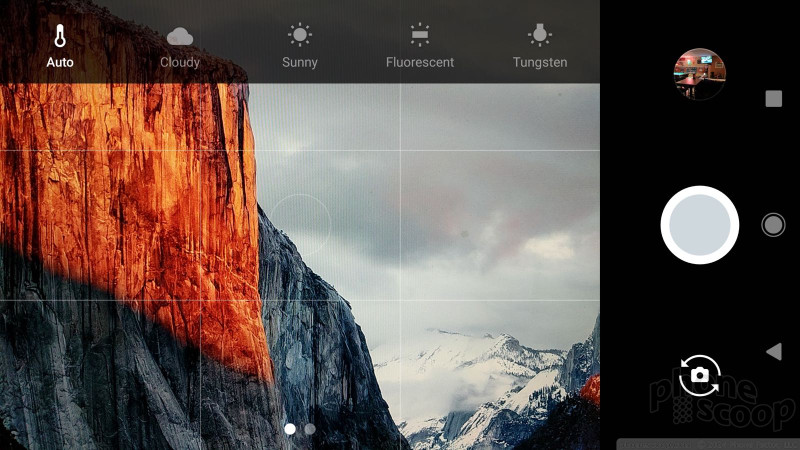Tap the Android recent apps square button

pyautogui.click(x=773, y=98)
